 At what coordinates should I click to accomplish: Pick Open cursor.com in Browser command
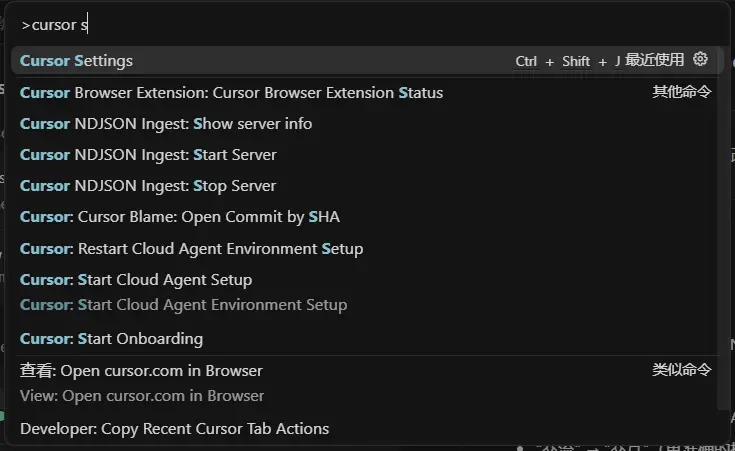point(367,383)
